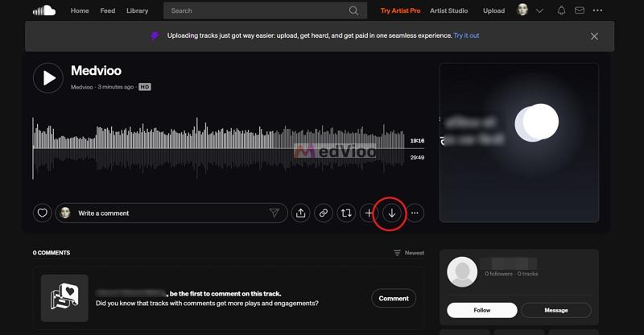Click the 29:49 duration label

click(x=417, y=157)
